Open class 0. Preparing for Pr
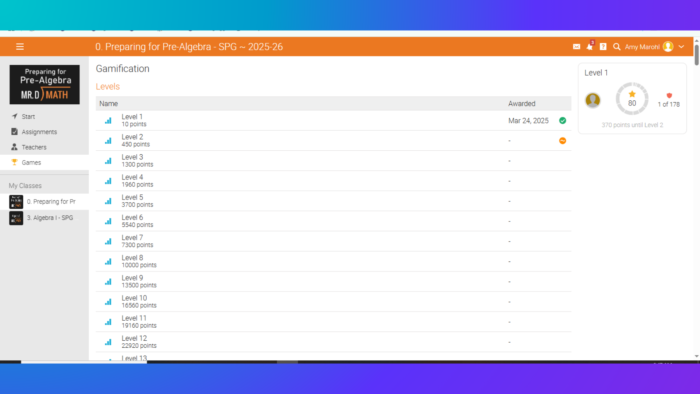Screen dimensions: 700x394 point(51,202)
